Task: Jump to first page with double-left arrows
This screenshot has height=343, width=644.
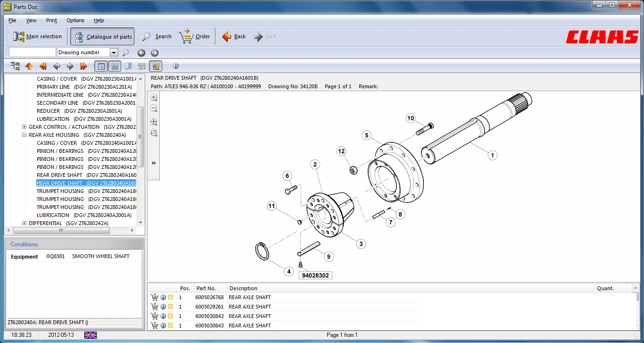Action: point(43,66)
